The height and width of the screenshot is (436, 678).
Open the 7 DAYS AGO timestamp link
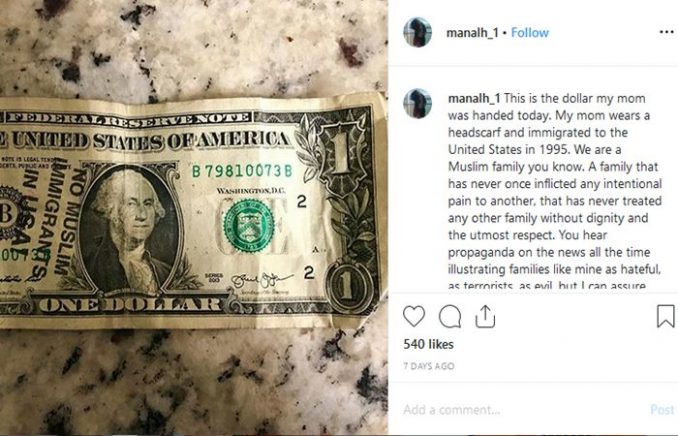point(429,366)
